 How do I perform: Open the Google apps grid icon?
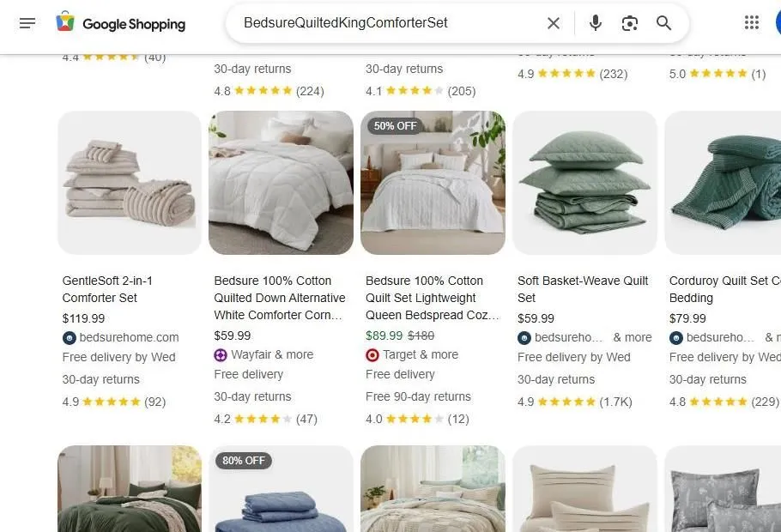coord(753,22)
